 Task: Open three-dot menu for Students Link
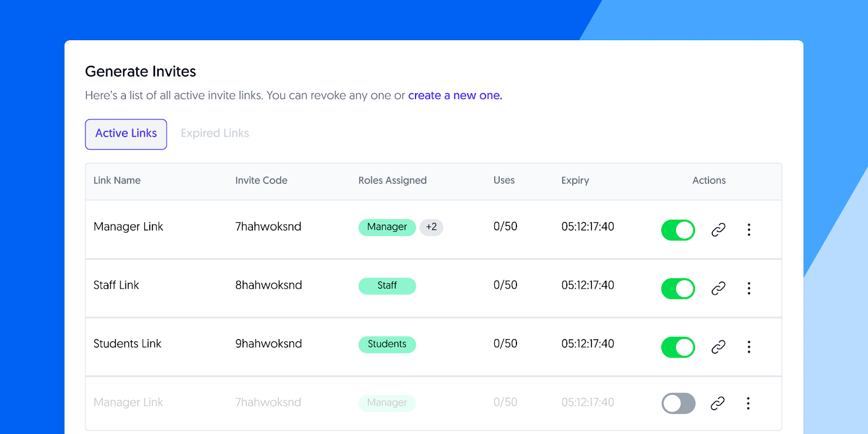[749, 347]
